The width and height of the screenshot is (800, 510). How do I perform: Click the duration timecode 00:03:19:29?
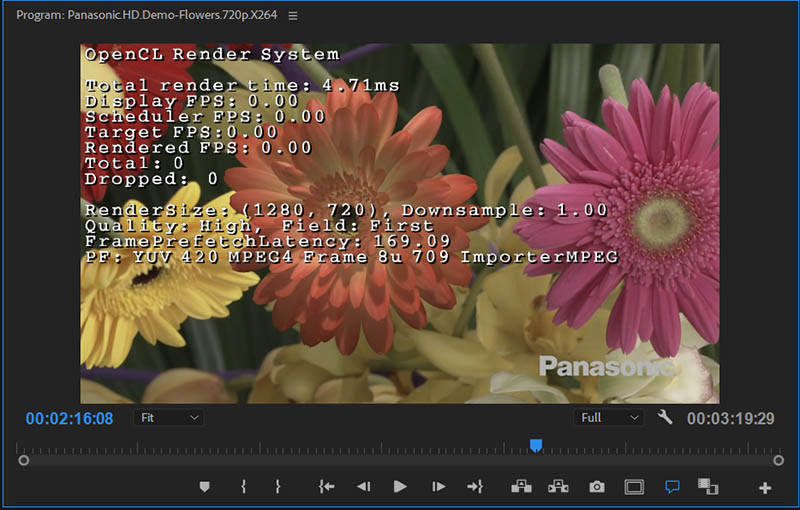click(x=731, y=419)
